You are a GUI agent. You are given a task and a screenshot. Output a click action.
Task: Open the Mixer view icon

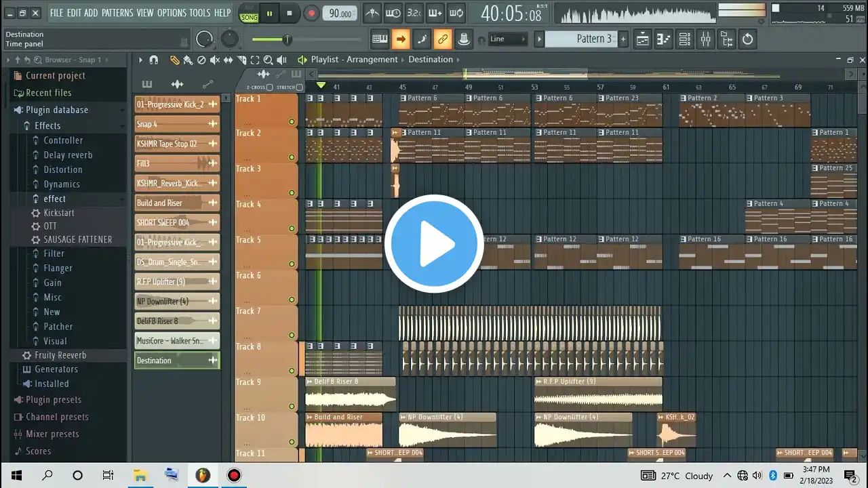pos(706,39)
